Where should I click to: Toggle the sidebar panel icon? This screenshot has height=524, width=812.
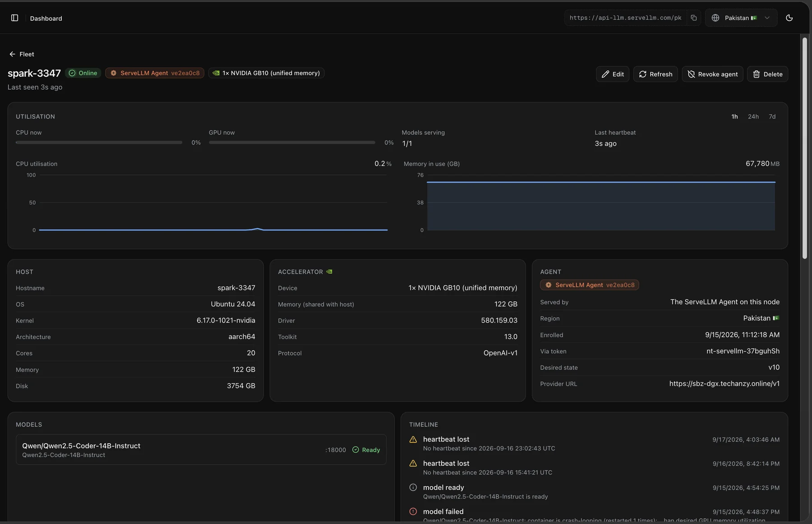click(x=14, y=18)
